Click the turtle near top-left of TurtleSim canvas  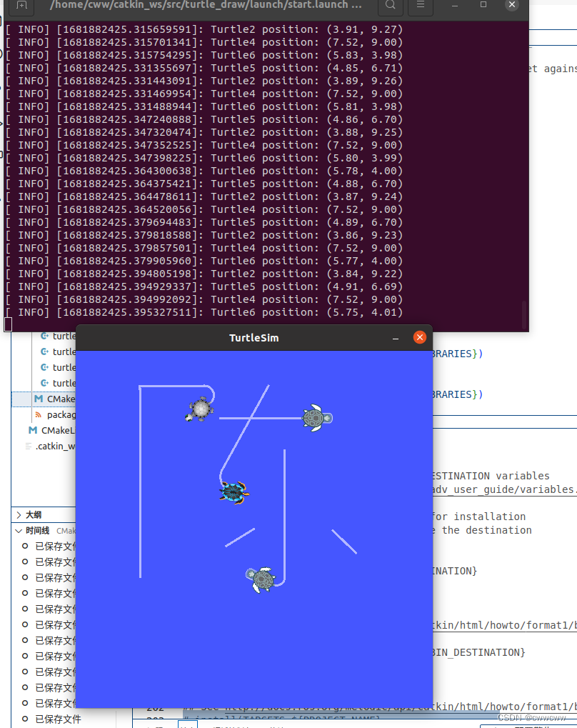tap(199, 409)
